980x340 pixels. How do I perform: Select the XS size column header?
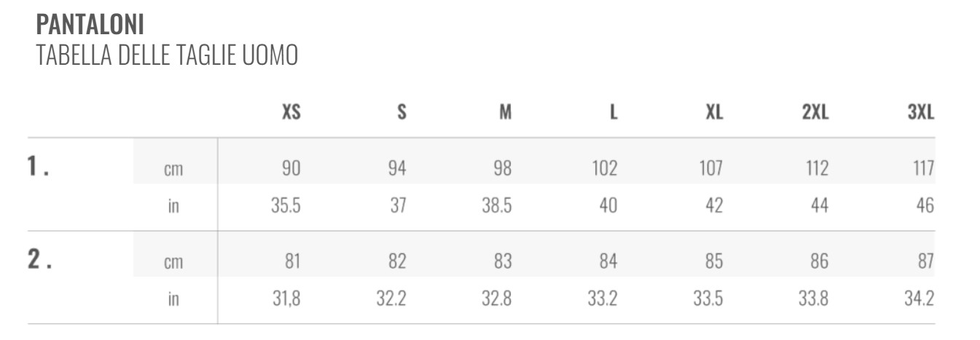pyautogui.click(x=291, y=112)
